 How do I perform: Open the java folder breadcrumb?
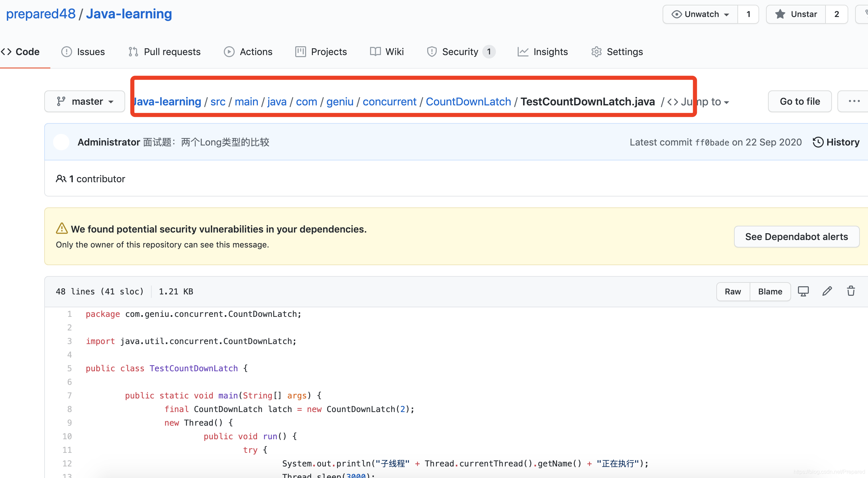pos(277,102)
